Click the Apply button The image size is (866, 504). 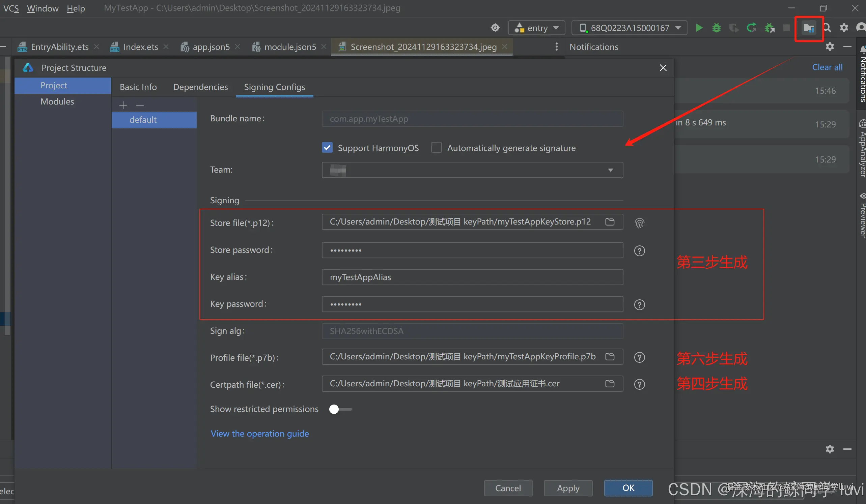568,488
